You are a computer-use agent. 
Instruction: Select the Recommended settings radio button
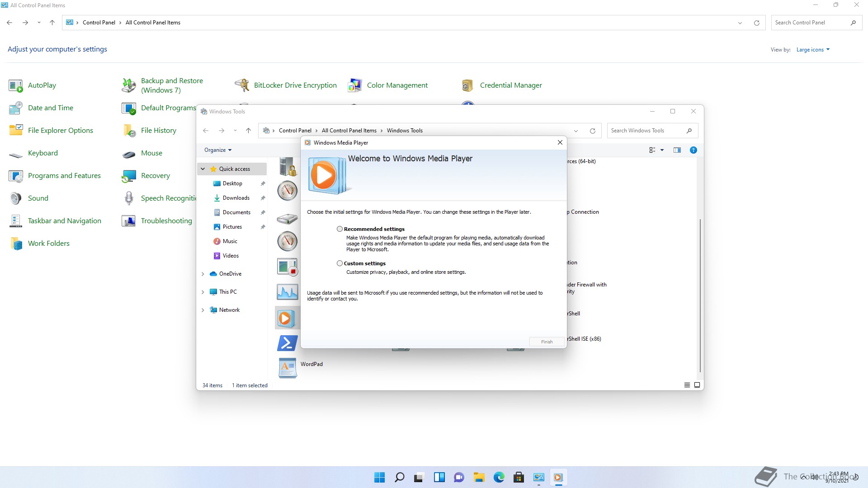point(340,229)
